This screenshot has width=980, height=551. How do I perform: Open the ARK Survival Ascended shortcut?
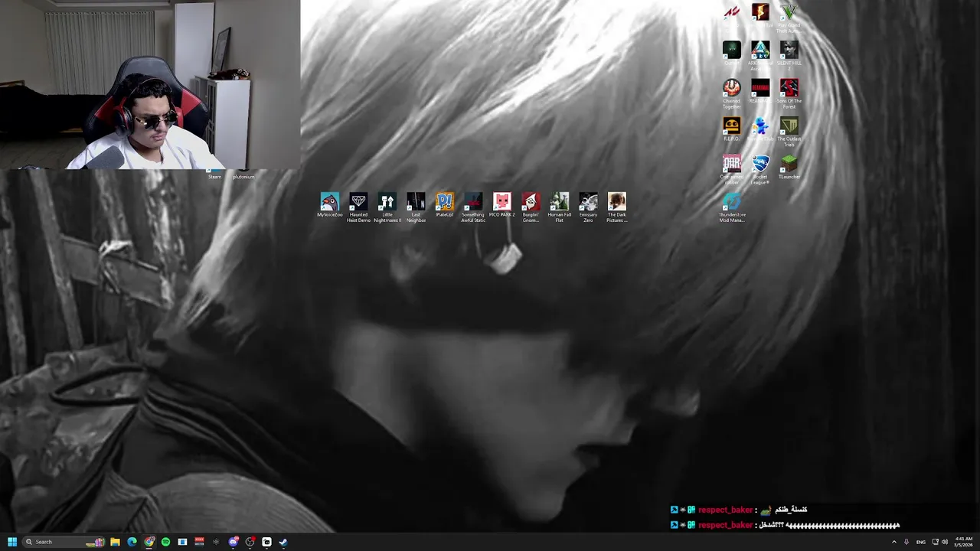[760, 56]
